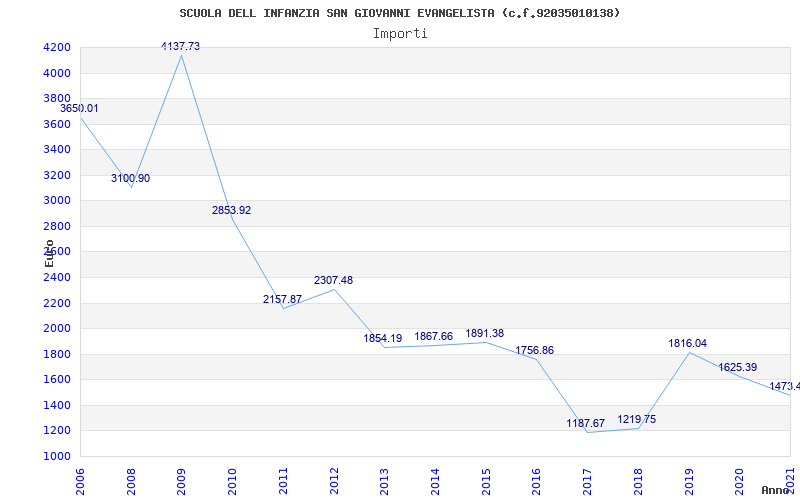
Task: Click the Euro y-axis title
Action: click(x=49, y=253)
